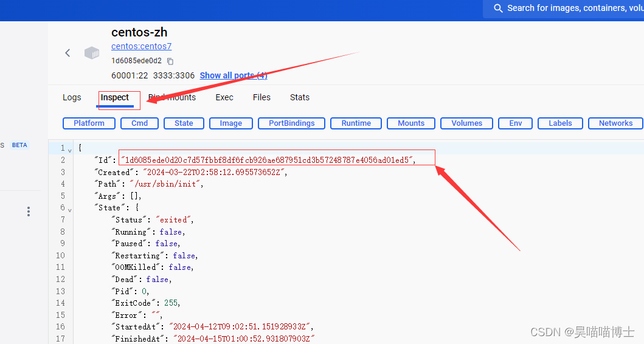Image resolution: width=644 pixels, height=344 pixels.
Task: Open the Exec tab
Action: coord(224,97)
